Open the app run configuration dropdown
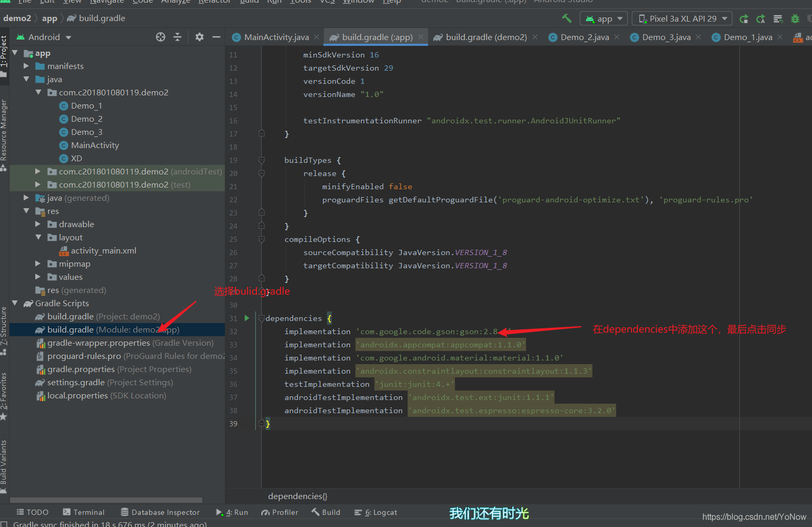Screen dimensions: 812x527 click(604, 18)
